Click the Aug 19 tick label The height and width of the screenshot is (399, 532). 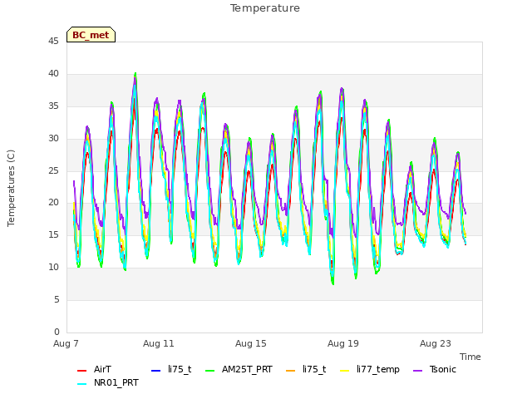[x=343, y=343]
